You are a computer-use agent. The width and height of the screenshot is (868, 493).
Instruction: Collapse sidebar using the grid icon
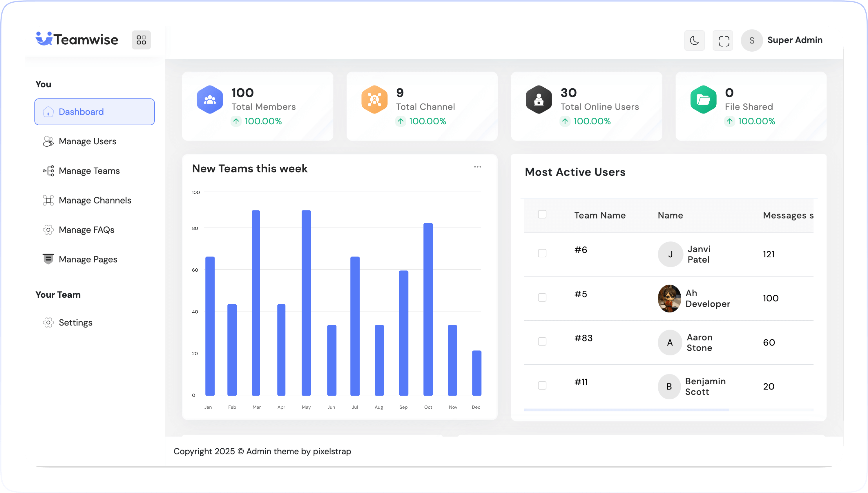coord(141,40)
